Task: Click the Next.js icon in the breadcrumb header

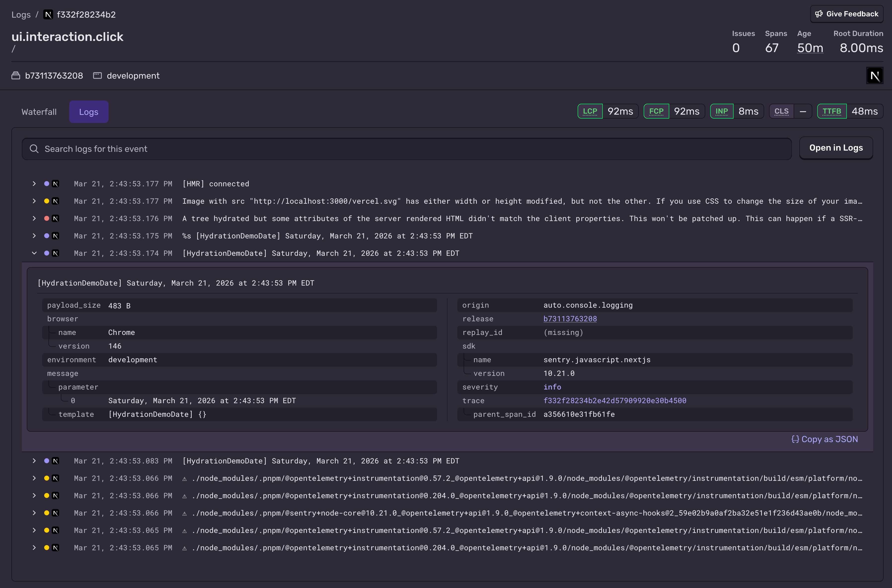Action: point(48,14)
